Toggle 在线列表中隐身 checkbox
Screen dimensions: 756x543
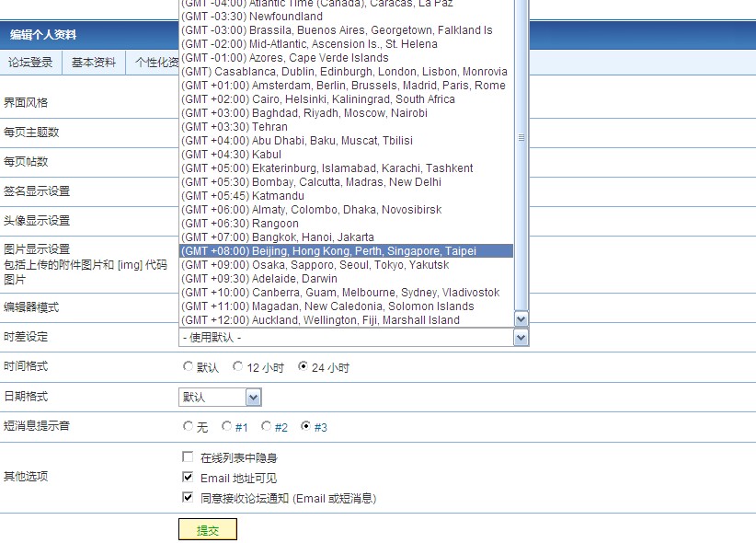(x=189, y=457)
